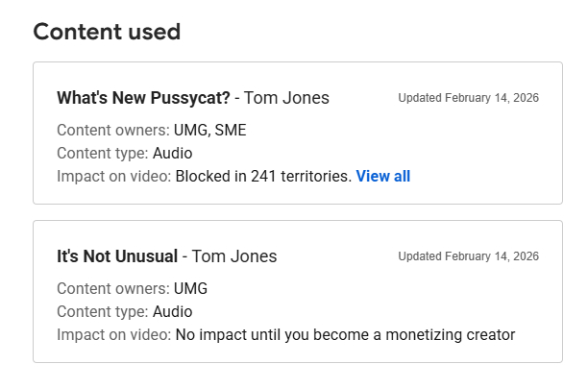Image resolution: width=588 pixels, height=389 pixels.
Task: Click the updated date on the Pussycat claim
Action: (x=468, y=98)
